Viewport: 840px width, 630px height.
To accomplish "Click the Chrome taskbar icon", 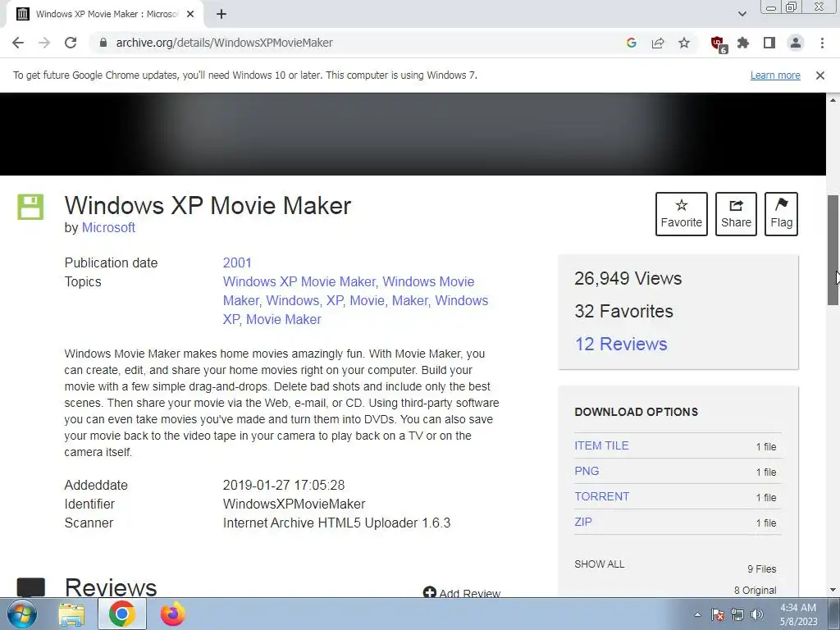I will (121, 614).
